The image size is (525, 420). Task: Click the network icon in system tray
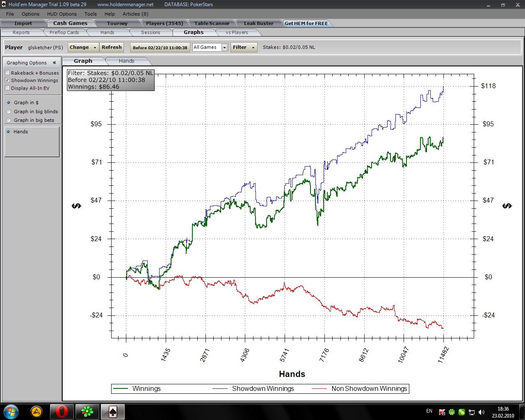[472, 412]
